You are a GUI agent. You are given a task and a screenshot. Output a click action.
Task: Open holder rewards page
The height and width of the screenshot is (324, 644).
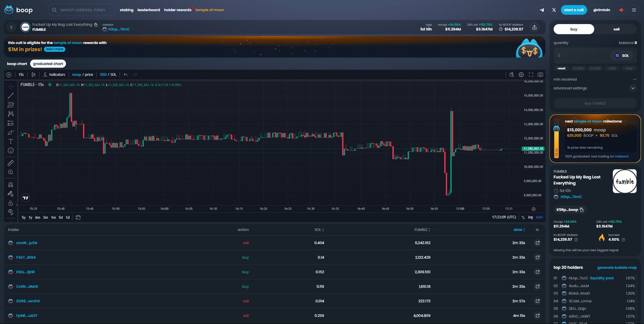click(x=178, y=10)
